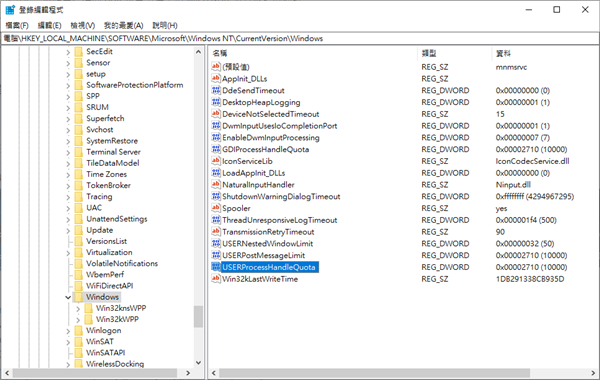Open the 編輯(E) menu
The image size is (600, 380).
[49, 26]
